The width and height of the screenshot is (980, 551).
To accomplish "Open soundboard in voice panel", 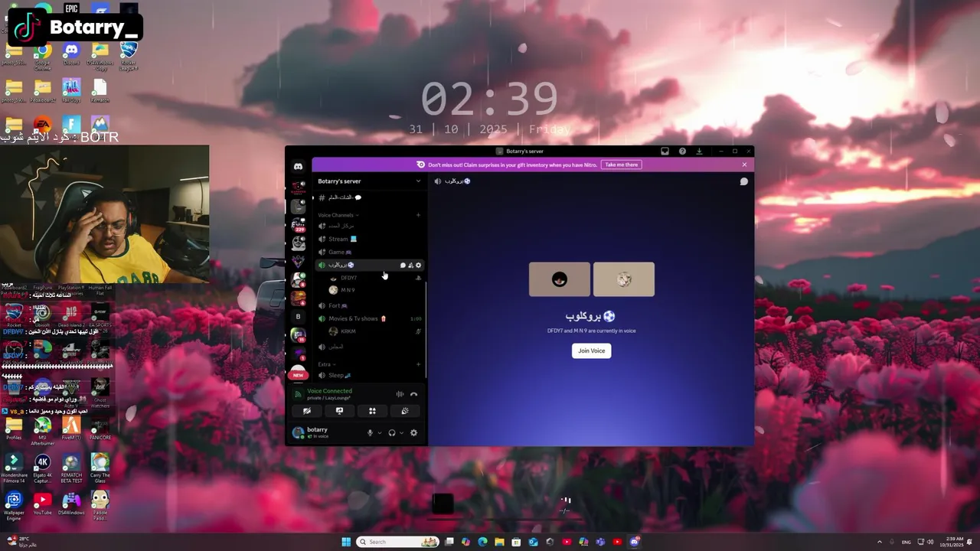I will pos(405,411).
